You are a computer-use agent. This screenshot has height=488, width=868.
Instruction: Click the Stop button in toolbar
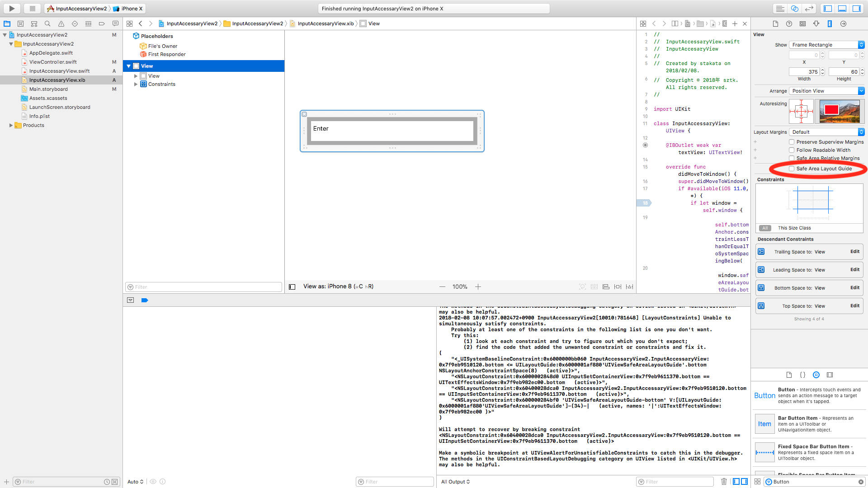[32, 8]
